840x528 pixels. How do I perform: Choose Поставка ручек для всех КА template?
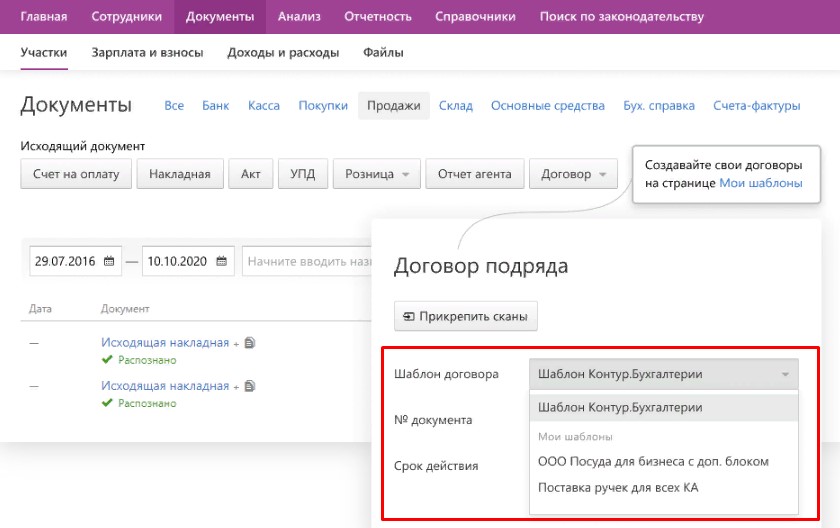point(664,488)
